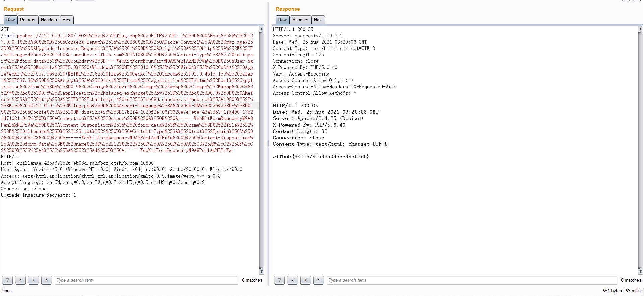Click 'Request' panel title
The height and width of the screenshot is (296, 644).
14,9
